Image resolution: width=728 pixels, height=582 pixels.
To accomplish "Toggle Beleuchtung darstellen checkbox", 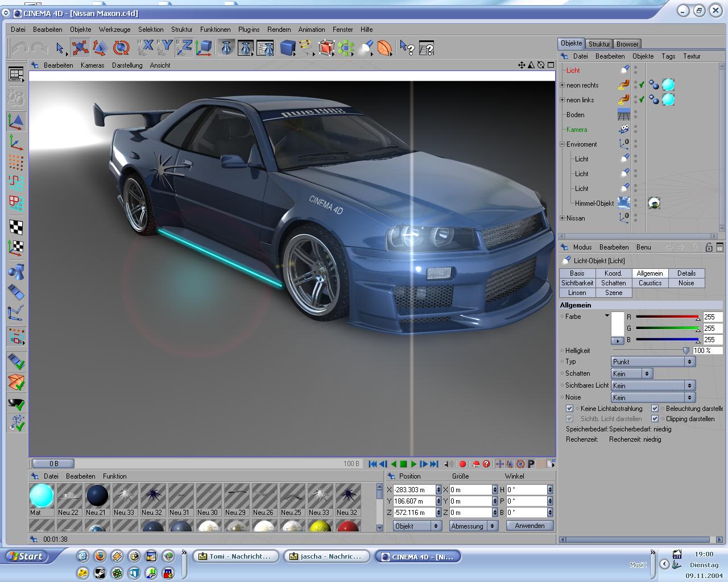I will click(655, 409).
